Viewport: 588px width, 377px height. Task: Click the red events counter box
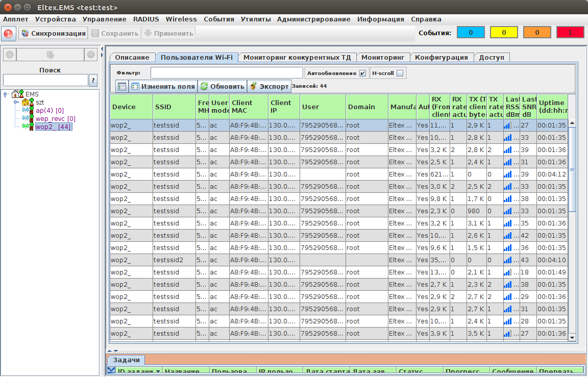570,33
